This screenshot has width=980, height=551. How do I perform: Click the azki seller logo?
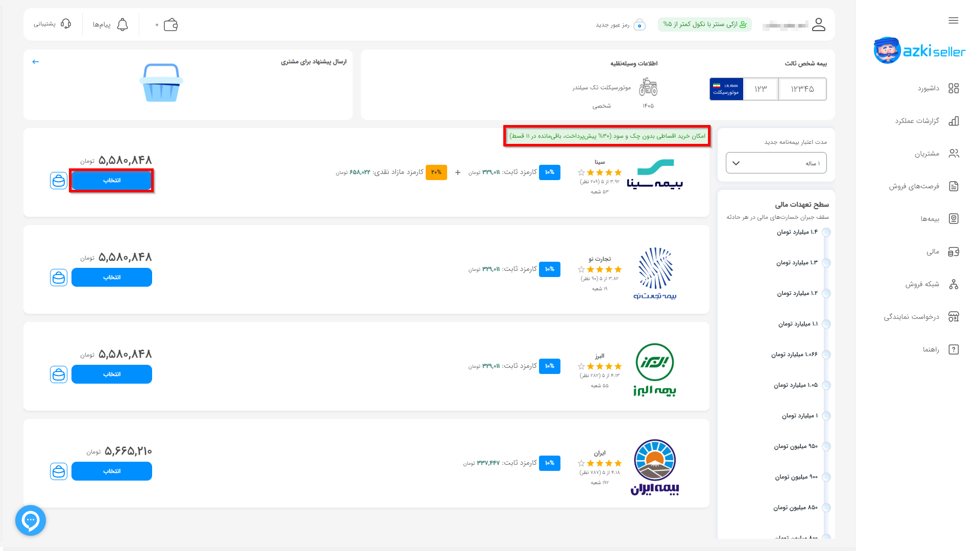click(x=919, y=51)
